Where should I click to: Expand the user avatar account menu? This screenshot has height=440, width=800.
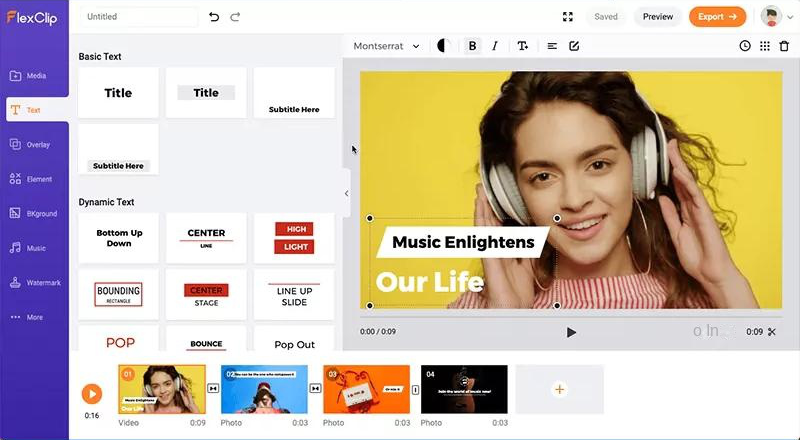tap(775, 17)
